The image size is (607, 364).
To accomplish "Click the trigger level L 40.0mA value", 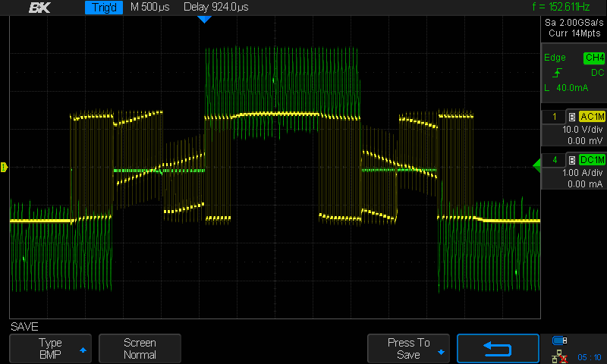I will pos(566,88).
